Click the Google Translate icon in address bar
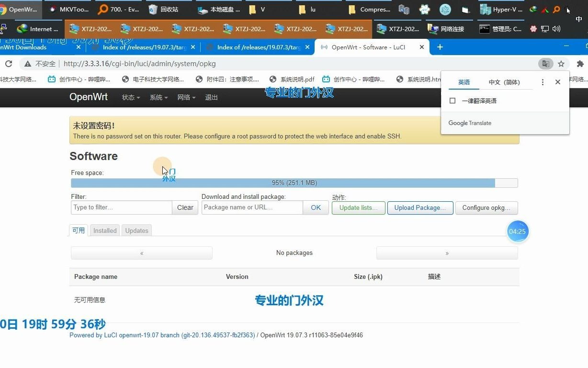The height and width of the screenshot is (368, 588). click(x=545, y=64)
